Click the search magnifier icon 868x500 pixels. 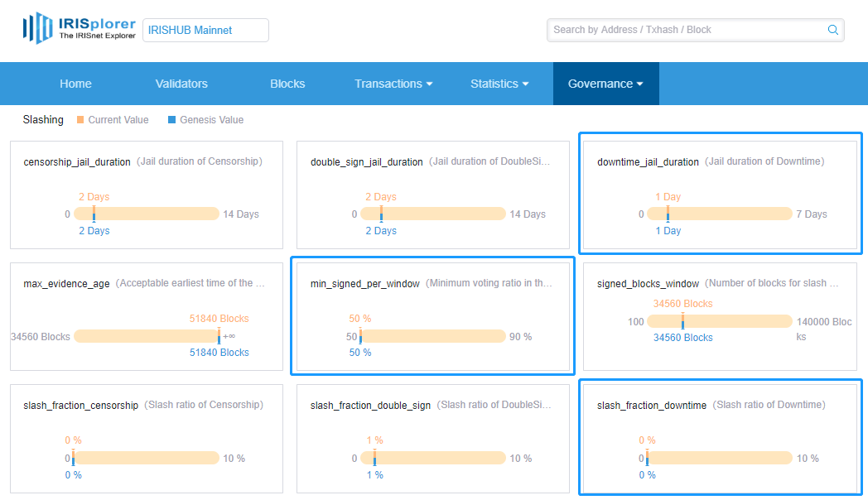[x=832, y=30]
